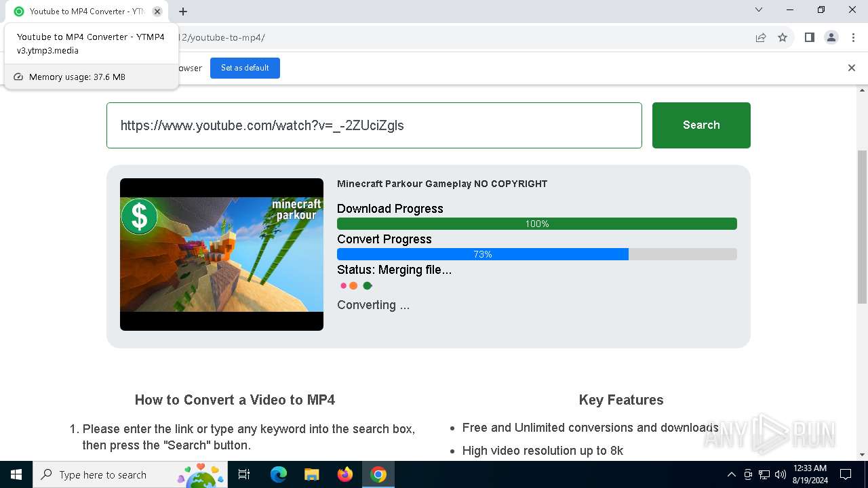Screen dimensions: 868x488
Task: Click the Minecraft parkour video thumbnail
Action: pyautogui.click(x=222, y=254)
